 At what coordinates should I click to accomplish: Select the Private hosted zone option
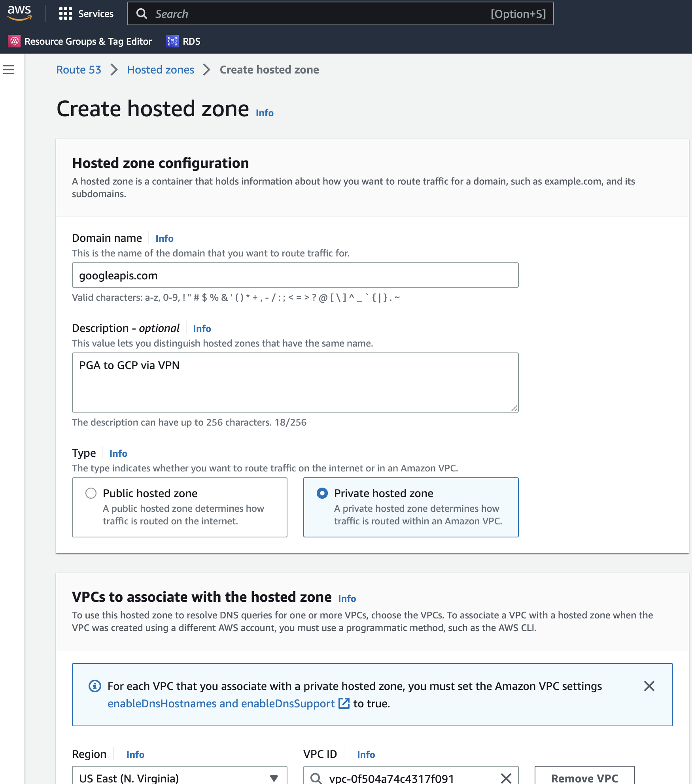pyautogui.click(x=323, y=493)
